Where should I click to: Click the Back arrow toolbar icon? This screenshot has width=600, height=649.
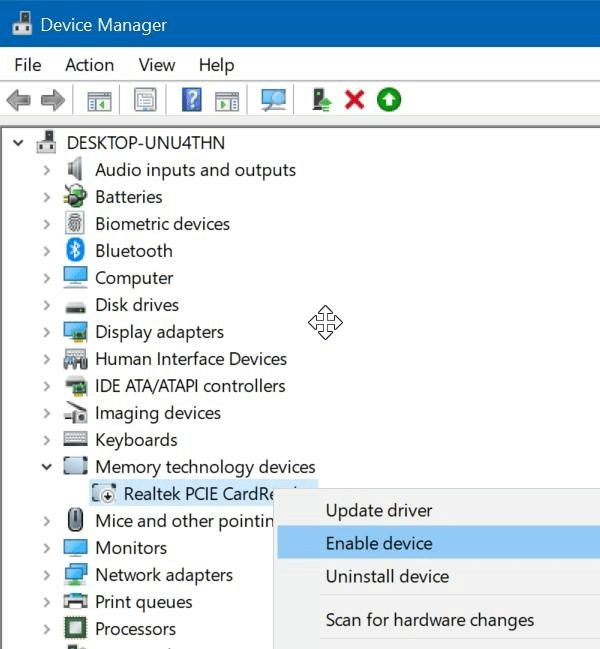pyautogui.click(x=18, y=100)
